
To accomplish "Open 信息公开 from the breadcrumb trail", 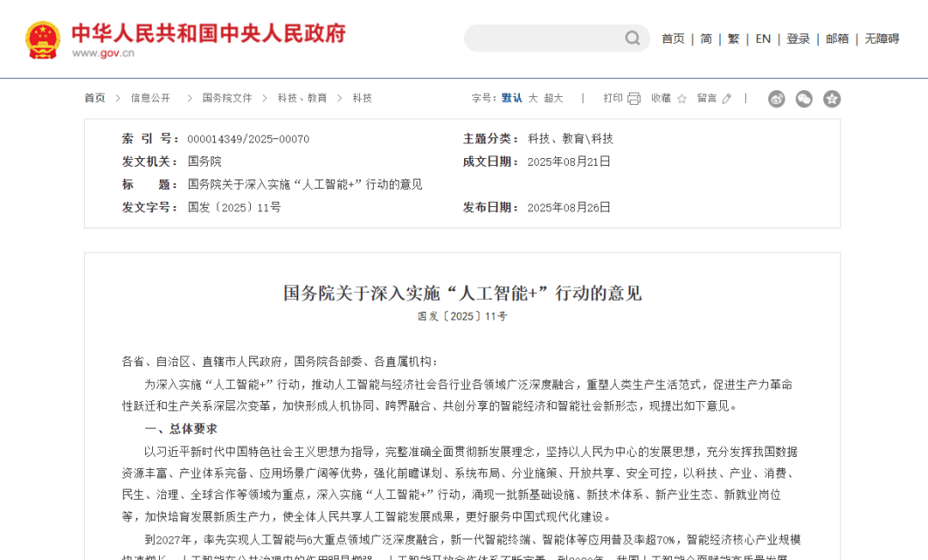I will pyautogui.click(x=150, y=98).
